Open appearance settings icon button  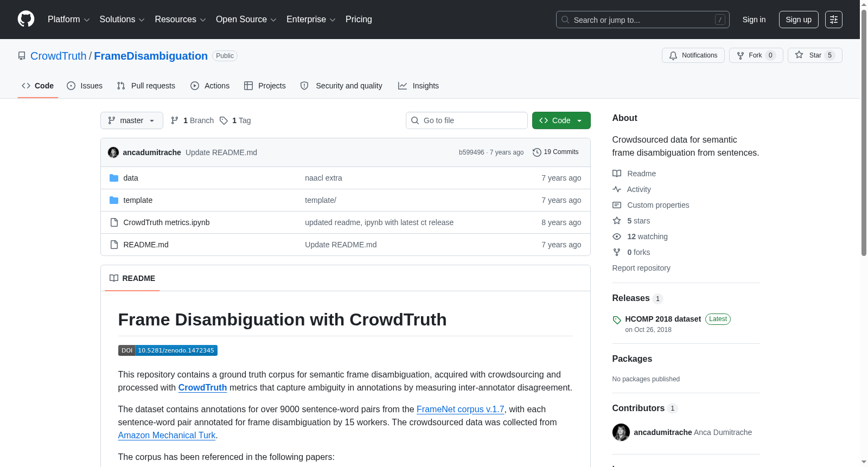click(x=834, y=20)
